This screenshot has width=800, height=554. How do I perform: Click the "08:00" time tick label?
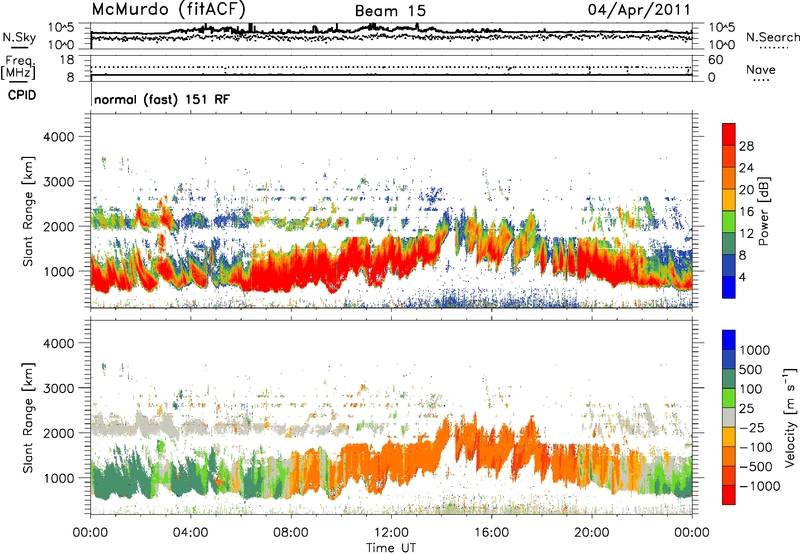291,532
